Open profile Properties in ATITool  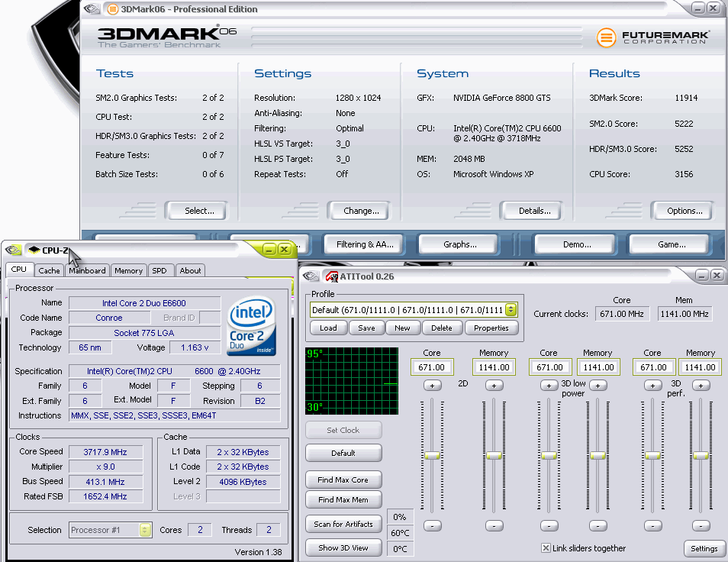491,328
